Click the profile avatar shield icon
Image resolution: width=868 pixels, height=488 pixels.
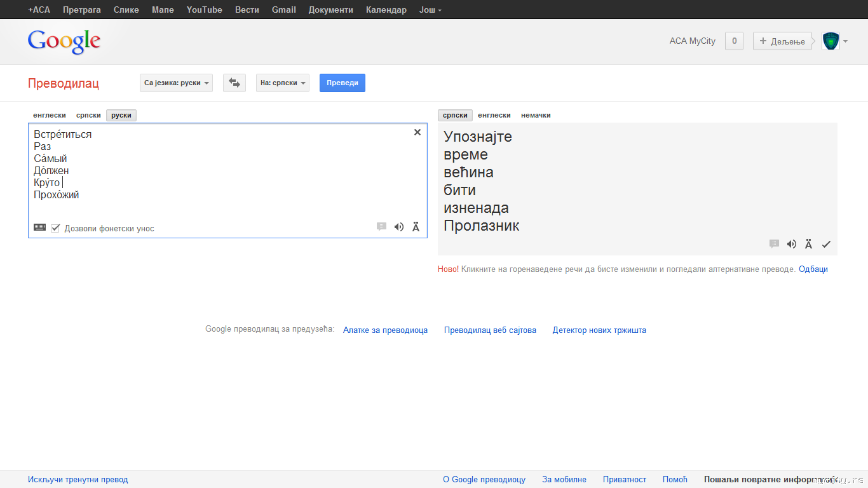831,41
